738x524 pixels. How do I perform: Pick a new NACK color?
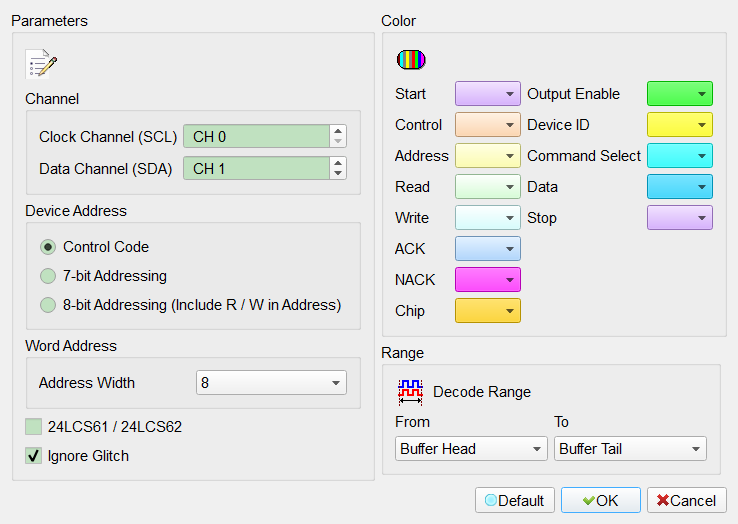click(x=488, y=280)
